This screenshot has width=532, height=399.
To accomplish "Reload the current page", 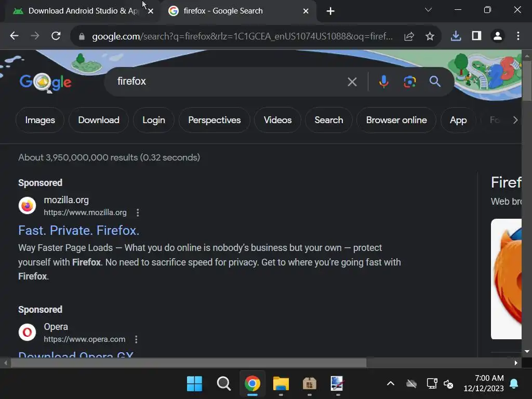I will pos(56,36).
